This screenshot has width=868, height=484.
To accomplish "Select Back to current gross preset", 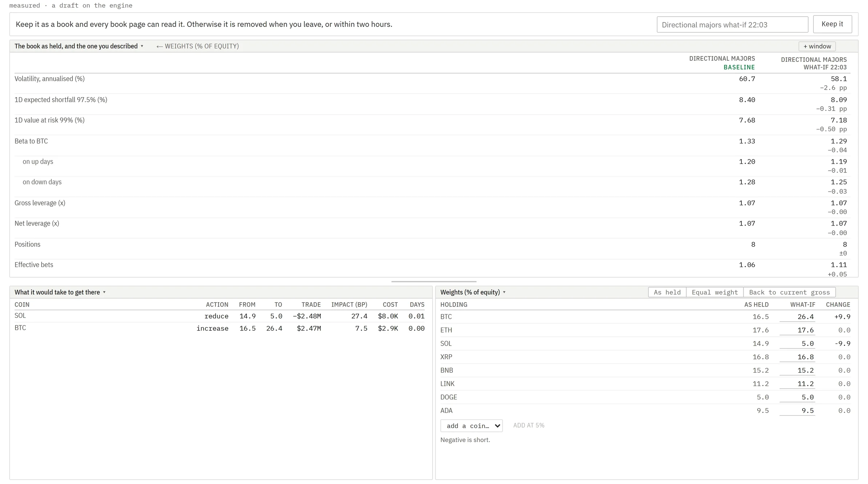I will tap(789, 292).
